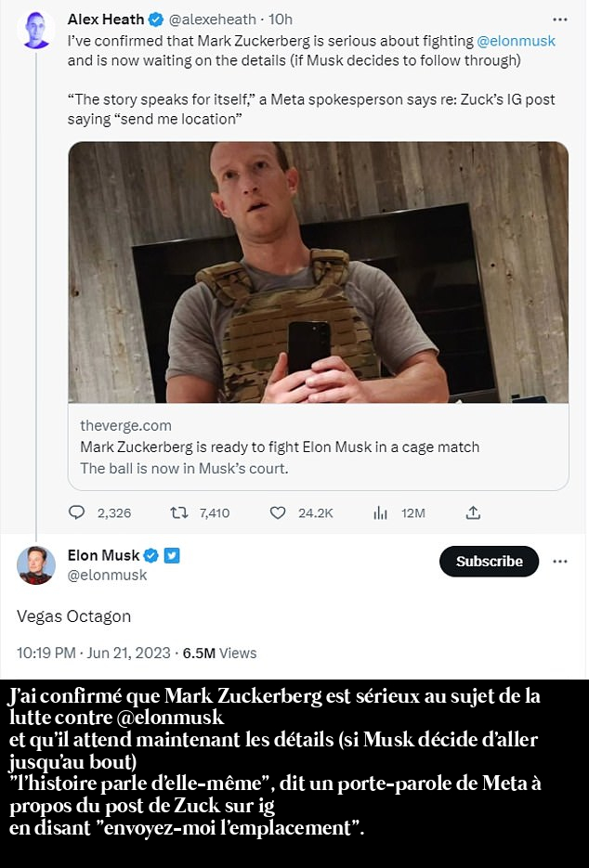Like the tweet with heart icon
589x868 pixels.
tap(277, 512)
